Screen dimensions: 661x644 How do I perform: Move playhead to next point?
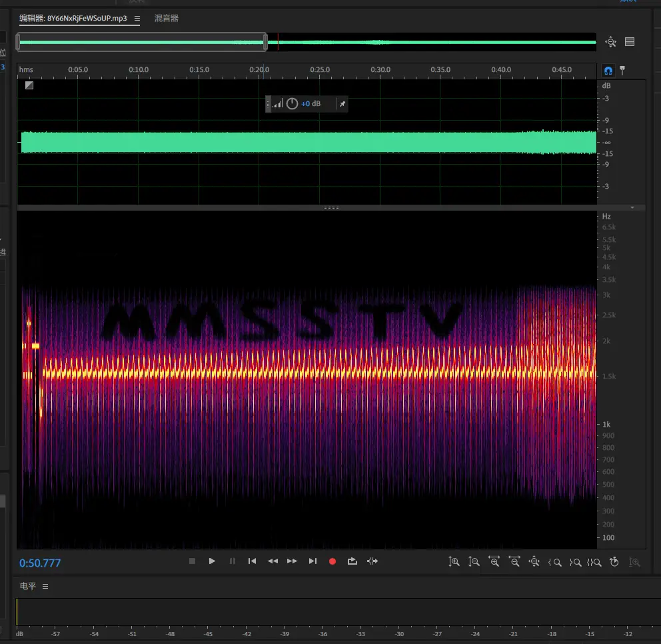[x=313, y=561]
